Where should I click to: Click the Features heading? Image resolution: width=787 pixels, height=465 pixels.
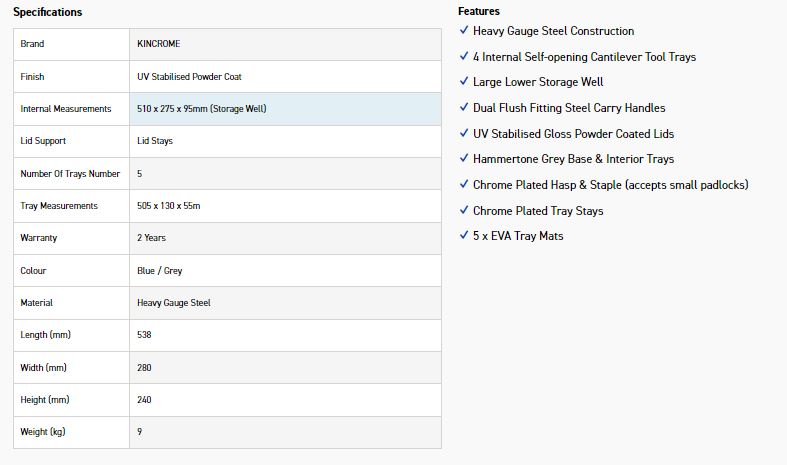coord(479,11)
